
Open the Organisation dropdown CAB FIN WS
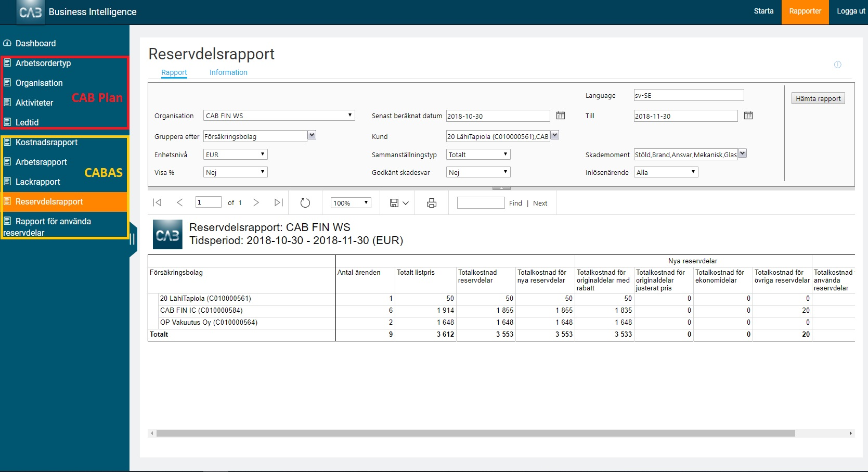279,116
